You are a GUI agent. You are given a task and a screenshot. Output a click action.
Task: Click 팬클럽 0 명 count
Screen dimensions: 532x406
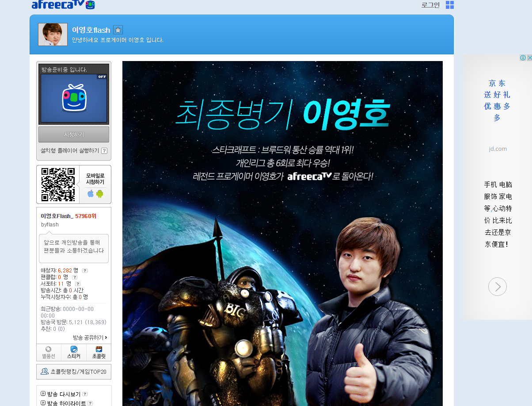click(x=55, y=277)
